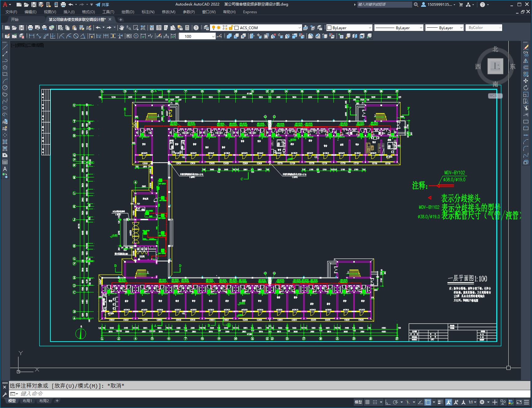Switch to the 布局1 layout tab
The height and width of the screenshot is (408, 532).
(27, 401)
